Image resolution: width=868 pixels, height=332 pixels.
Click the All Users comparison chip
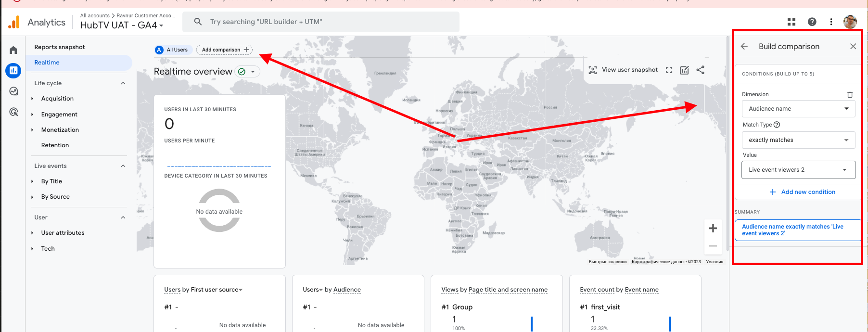click(173, 50)
